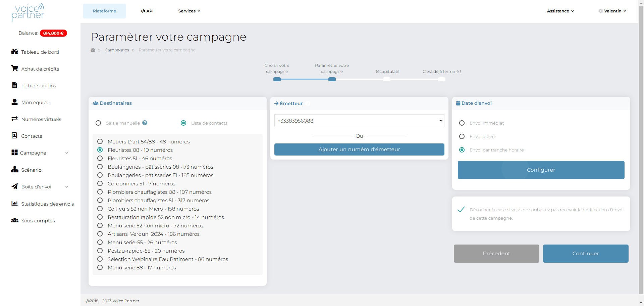644x306 pixels.
Task: Choose Cordonniers 51 contact list
Action: click(x=100, y=183)
